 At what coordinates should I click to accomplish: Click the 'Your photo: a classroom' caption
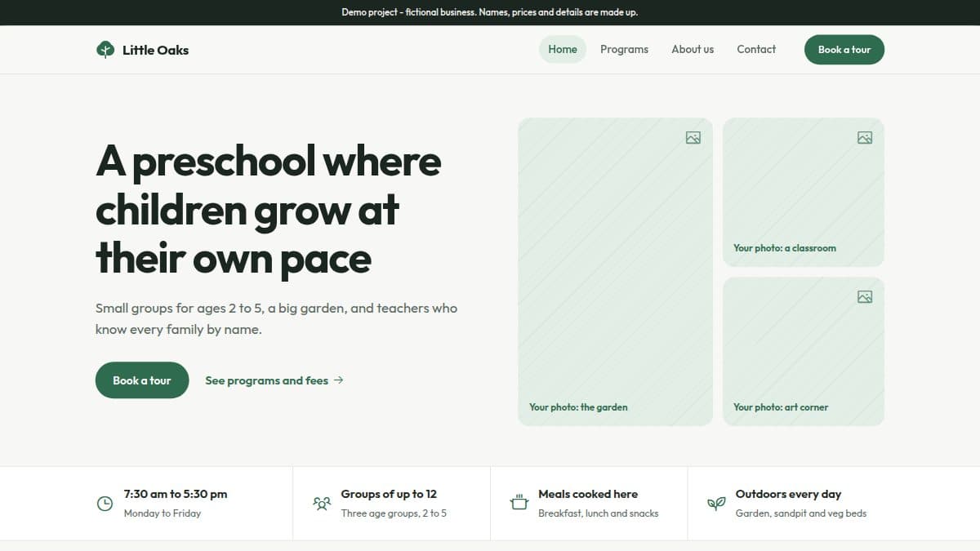pyautogui.click(x=785, y=248)
